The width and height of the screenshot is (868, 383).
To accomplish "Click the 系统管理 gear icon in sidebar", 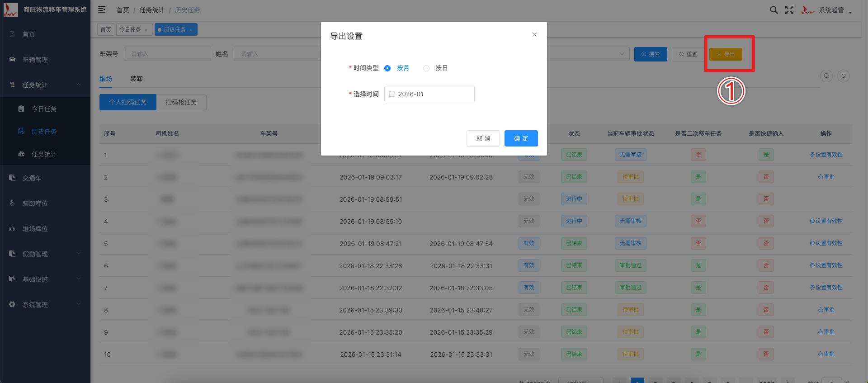I will (12, 304).
